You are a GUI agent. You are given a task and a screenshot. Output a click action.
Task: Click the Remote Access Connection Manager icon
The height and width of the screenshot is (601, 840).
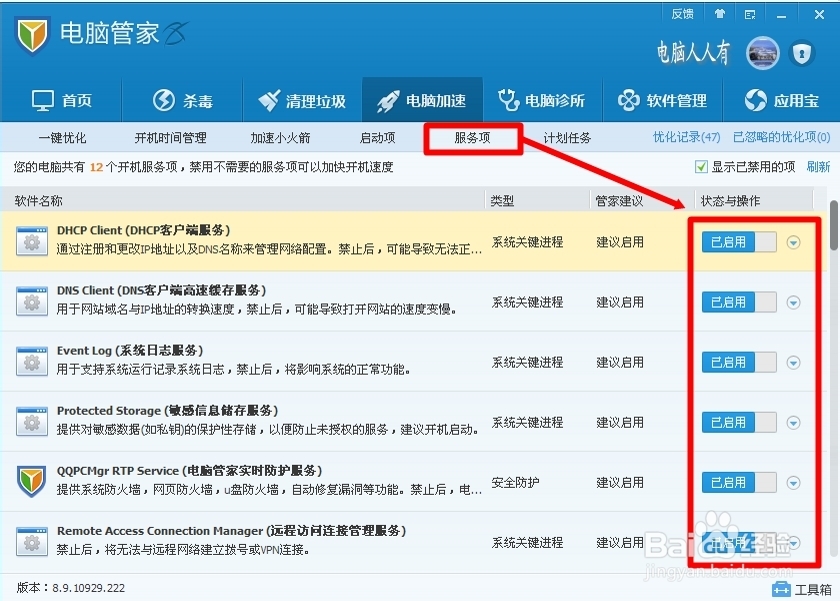click(x=32, y=542)
